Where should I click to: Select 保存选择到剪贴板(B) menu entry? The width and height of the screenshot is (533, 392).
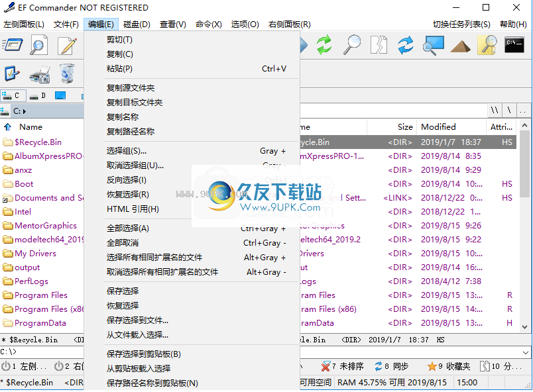(x=192, y=354)
